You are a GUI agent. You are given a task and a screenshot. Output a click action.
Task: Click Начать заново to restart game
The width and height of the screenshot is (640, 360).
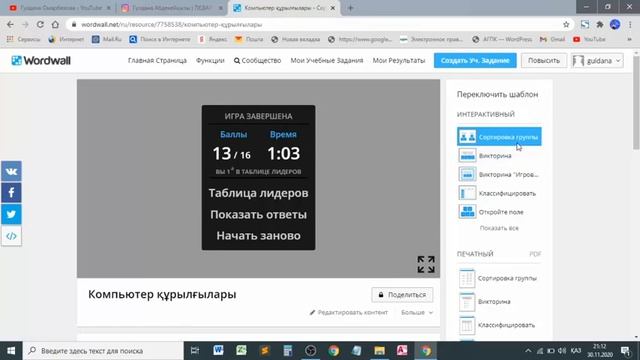(x=258, y=236)
